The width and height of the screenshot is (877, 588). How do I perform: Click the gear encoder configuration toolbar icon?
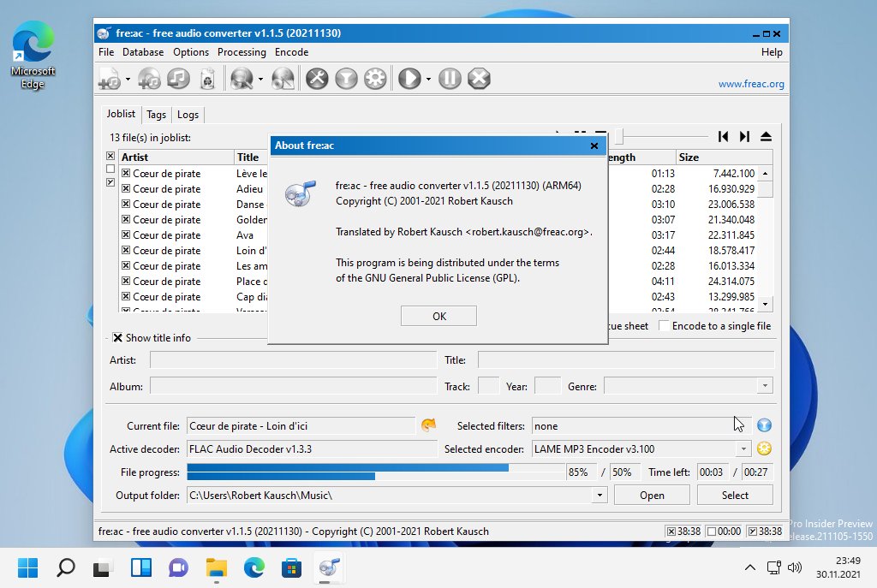coord(375,79)
